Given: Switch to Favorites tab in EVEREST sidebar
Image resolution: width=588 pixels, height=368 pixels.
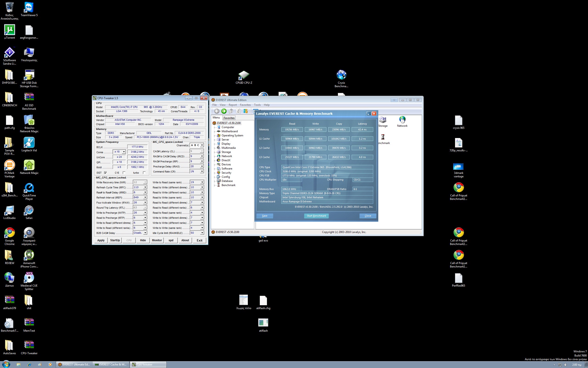Looking at the screenshot, I should [x=229, y=118].
